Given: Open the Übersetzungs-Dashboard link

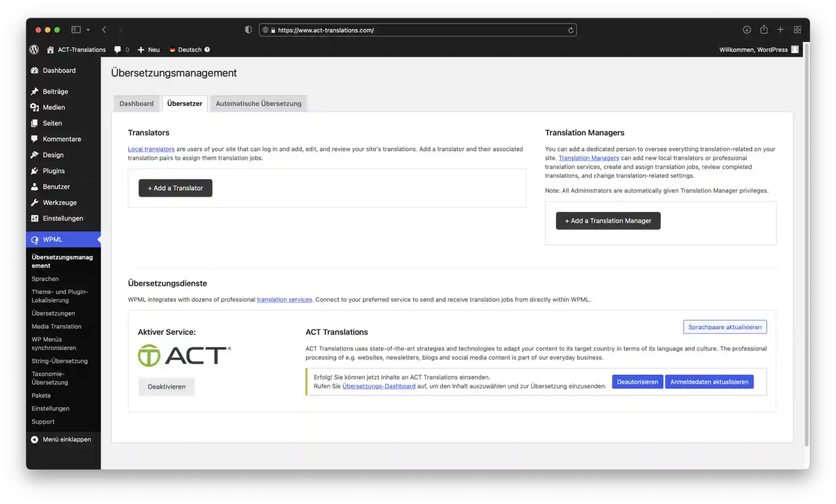Looking at the screenshot, I should [x=379, y=386].
